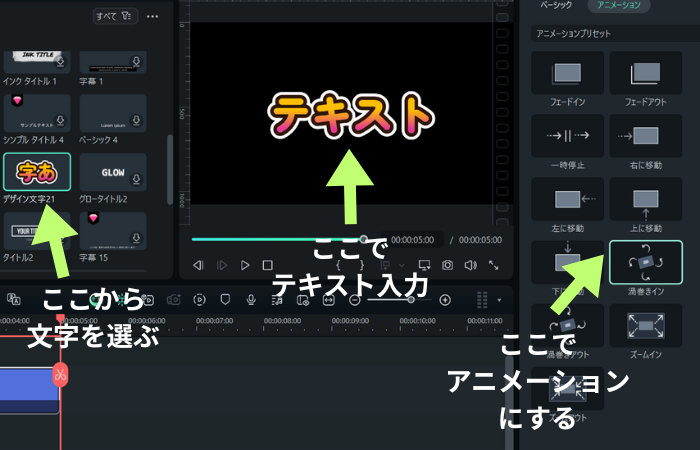Expand the insert-to-timeline dropdown arrow

402,265
